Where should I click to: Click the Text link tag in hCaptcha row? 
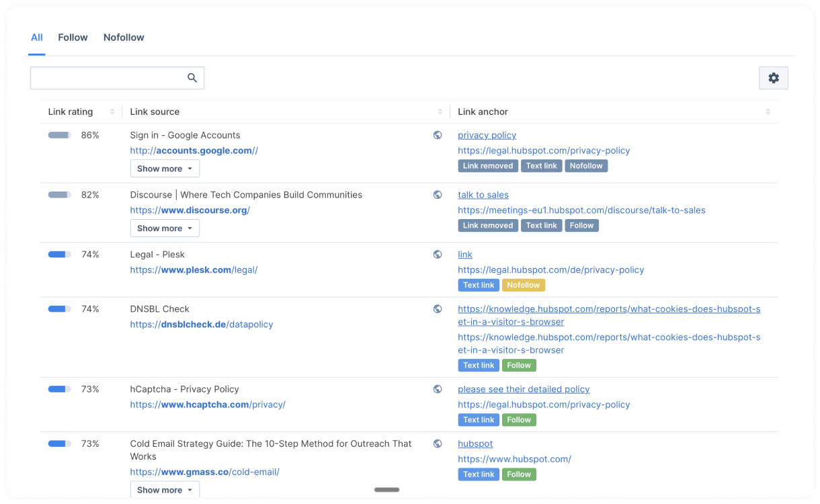tap(479, 420)
